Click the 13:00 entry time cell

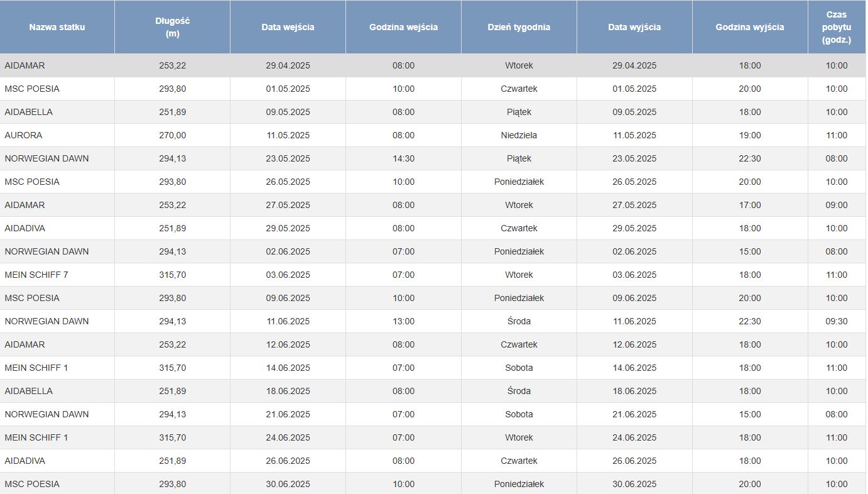click(403, 321)
